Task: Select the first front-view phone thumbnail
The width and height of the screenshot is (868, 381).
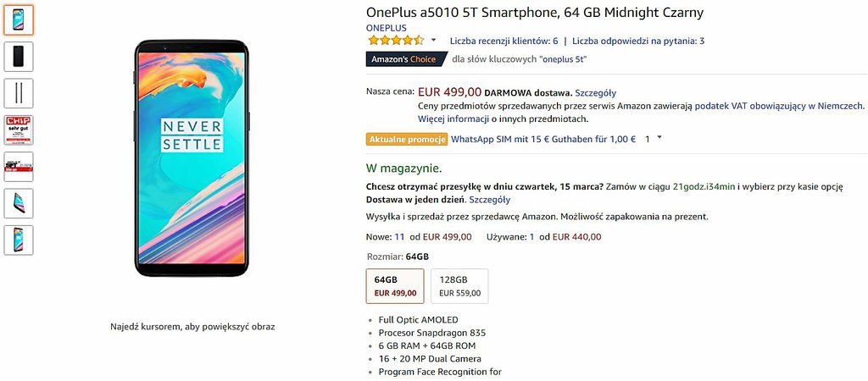Action: pos(19,19)
